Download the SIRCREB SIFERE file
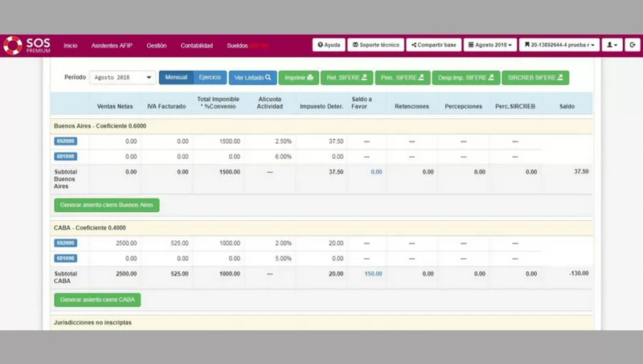Image resolution: width=643 pixels, height=364 pixels. click(534, 78)
